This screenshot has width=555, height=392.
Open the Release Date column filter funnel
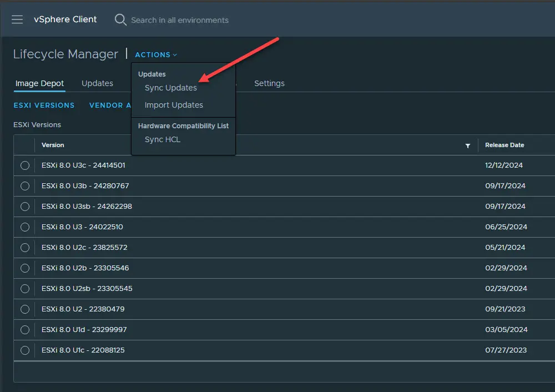tap(468, 145)
